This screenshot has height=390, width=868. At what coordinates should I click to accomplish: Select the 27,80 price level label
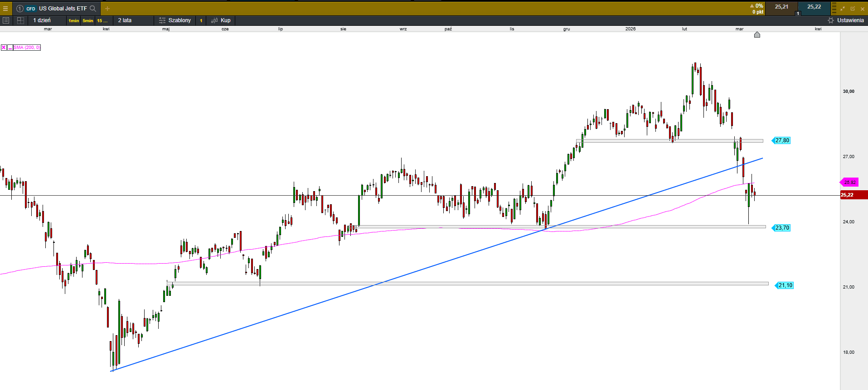[x=782, y=140]
